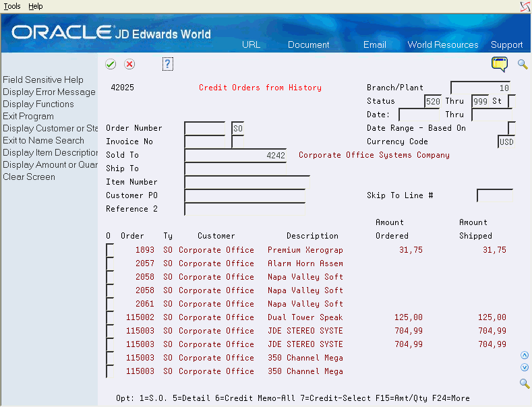Click the Currency Code field USD
Viewport: 532px width, 407px height.
pyautogui.click(x=506, y=142)
